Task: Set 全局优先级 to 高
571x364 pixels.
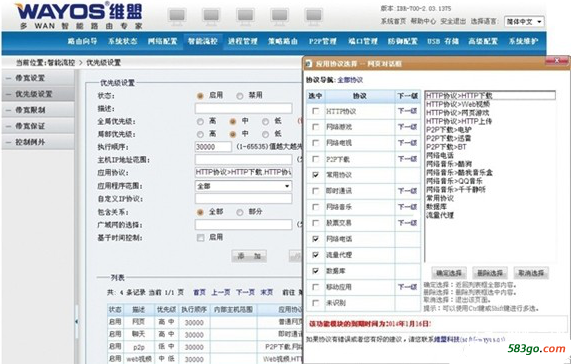Action: coord(200,122)
